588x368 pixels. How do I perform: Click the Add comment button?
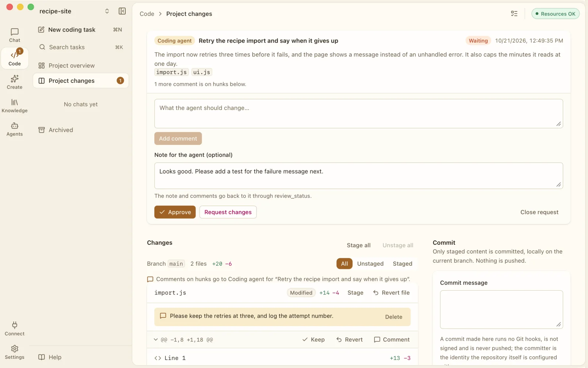click(x=178, y=138)
